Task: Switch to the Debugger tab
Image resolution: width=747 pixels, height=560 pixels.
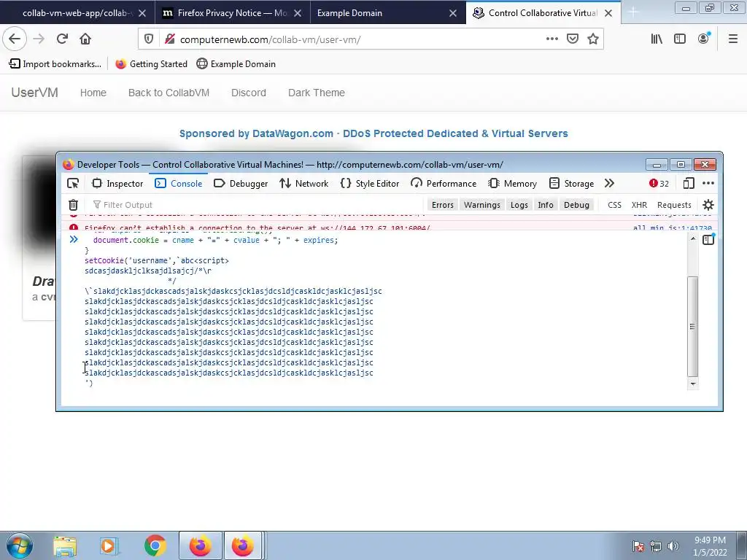Action: click(241, 183)
